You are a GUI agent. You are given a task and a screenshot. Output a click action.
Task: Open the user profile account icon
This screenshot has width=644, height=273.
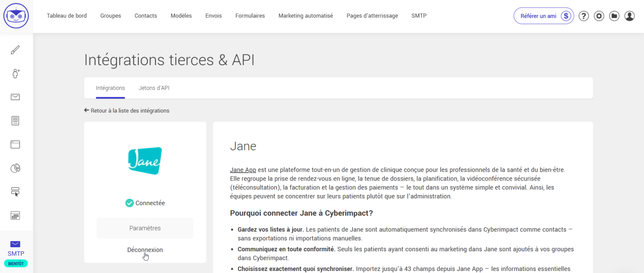tap(630, 16)
